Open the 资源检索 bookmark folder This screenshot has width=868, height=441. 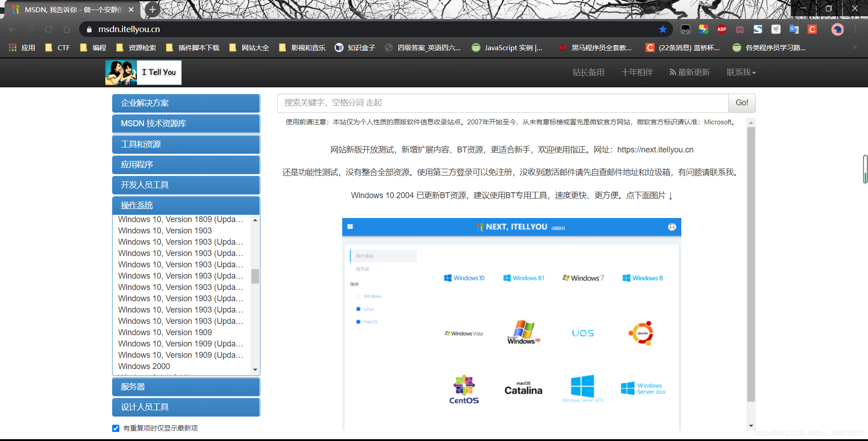(136, 47)
